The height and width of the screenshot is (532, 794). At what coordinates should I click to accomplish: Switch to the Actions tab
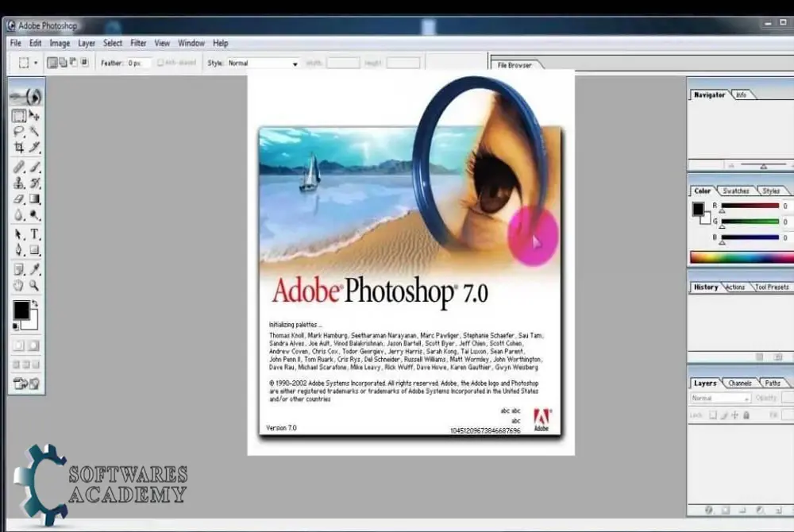tap(735, 287)
